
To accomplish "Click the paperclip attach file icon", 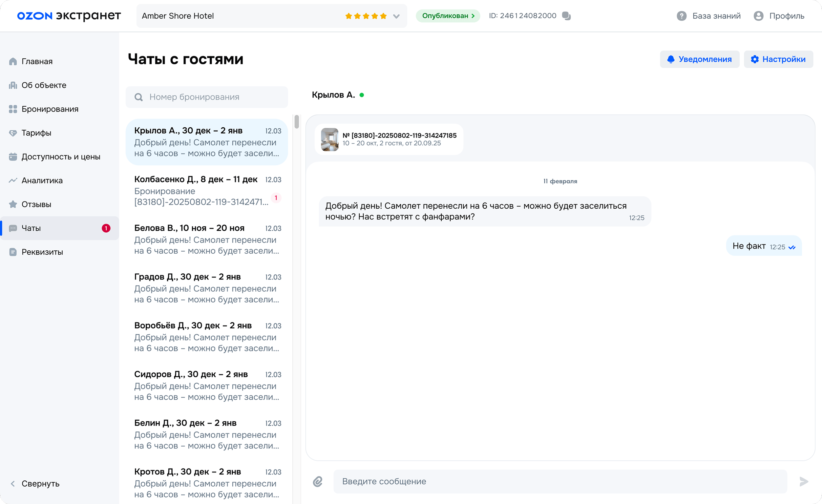I will (317, 481).
